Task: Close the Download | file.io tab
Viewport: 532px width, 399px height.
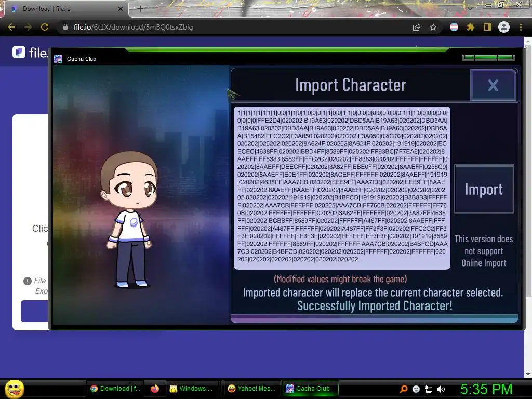Action: (x=121, y=9)
